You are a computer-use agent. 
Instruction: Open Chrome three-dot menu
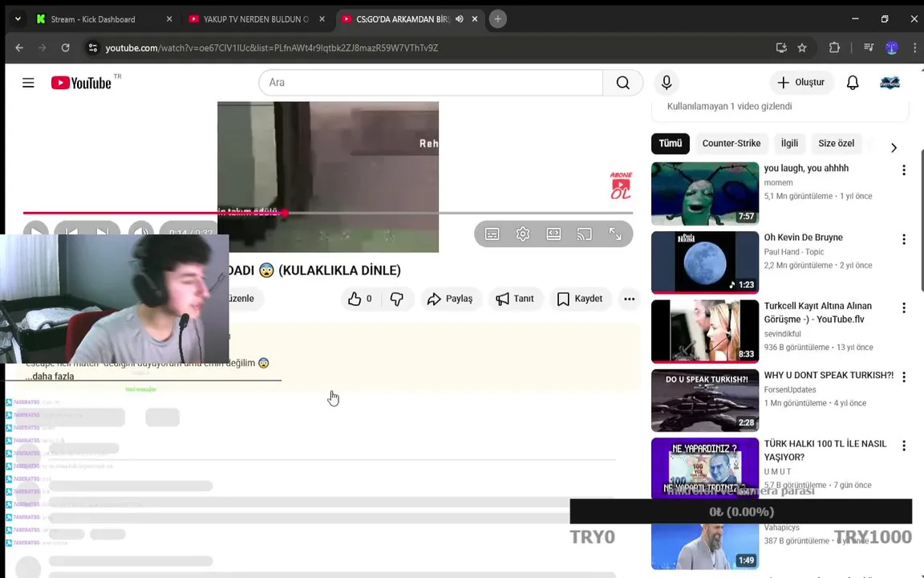point(914,48)
